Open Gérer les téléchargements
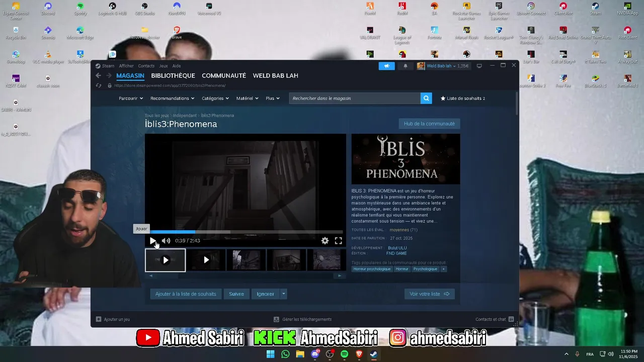Viewport: 644px width, 362px height. (x=302, y=319)
